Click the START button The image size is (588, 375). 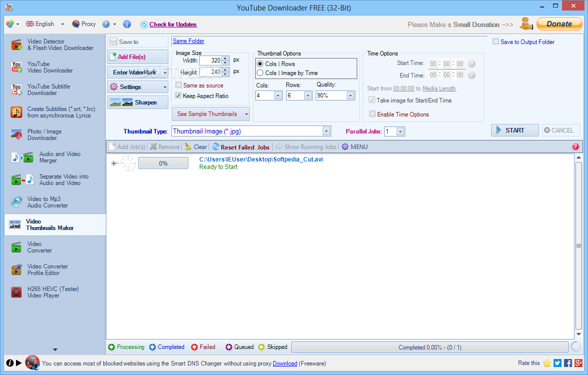coord(515,130)
